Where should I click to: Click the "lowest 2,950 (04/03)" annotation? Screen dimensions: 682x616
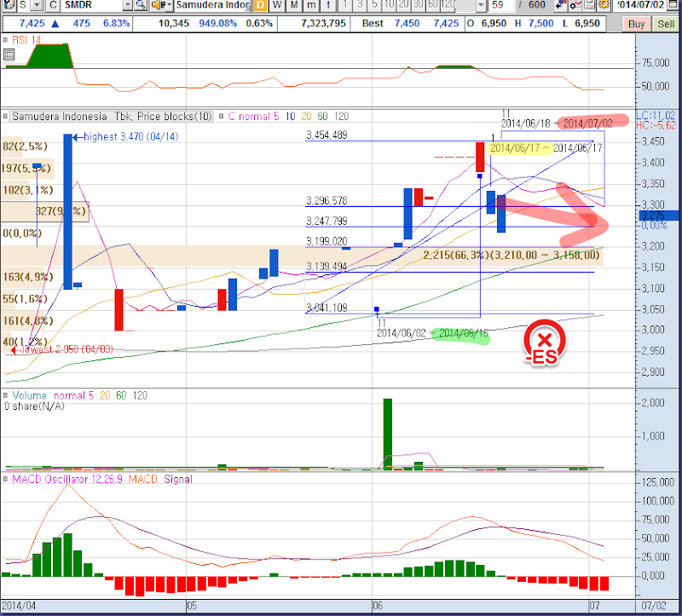[67, 349]
